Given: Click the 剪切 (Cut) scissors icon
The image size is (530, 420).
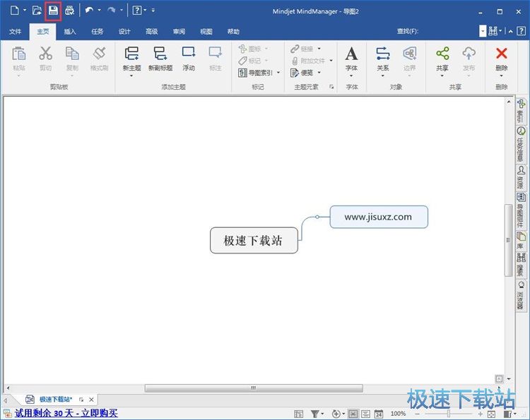Looking at the screenshot, I should (45, 54).
